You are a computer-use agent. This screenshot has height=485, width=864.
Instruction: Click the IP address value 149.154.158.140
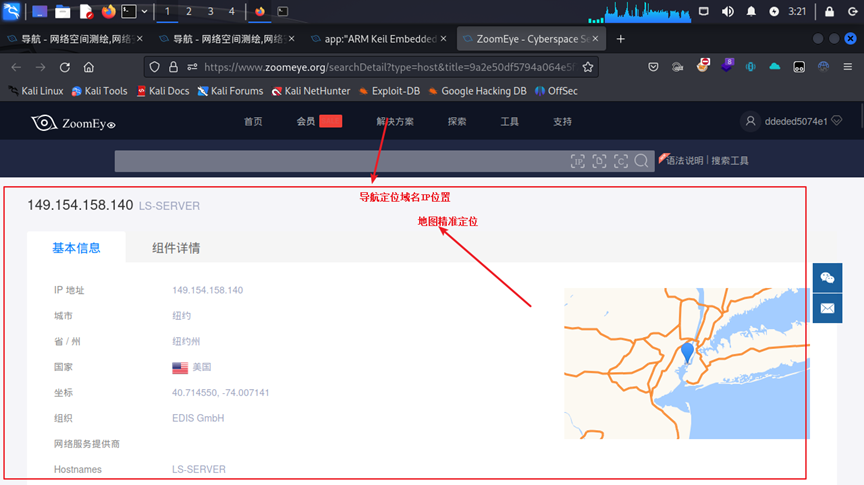pyautogui.click(x=207, y=290)
